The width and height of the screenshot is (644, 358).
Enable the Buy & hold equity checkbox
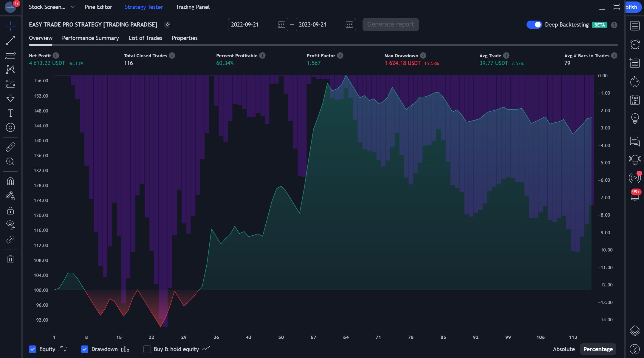[x=147, y=349]
